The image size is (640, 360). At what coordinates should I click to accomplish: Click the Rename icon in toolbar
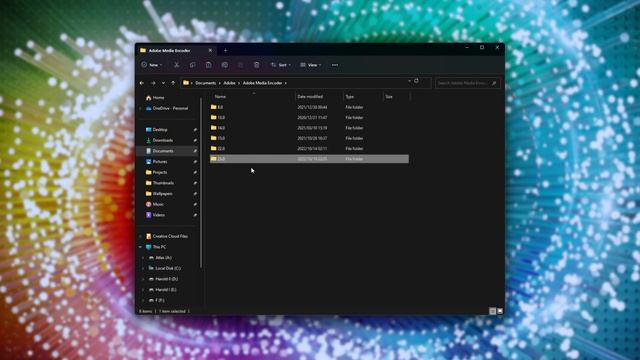pos(224,65)
